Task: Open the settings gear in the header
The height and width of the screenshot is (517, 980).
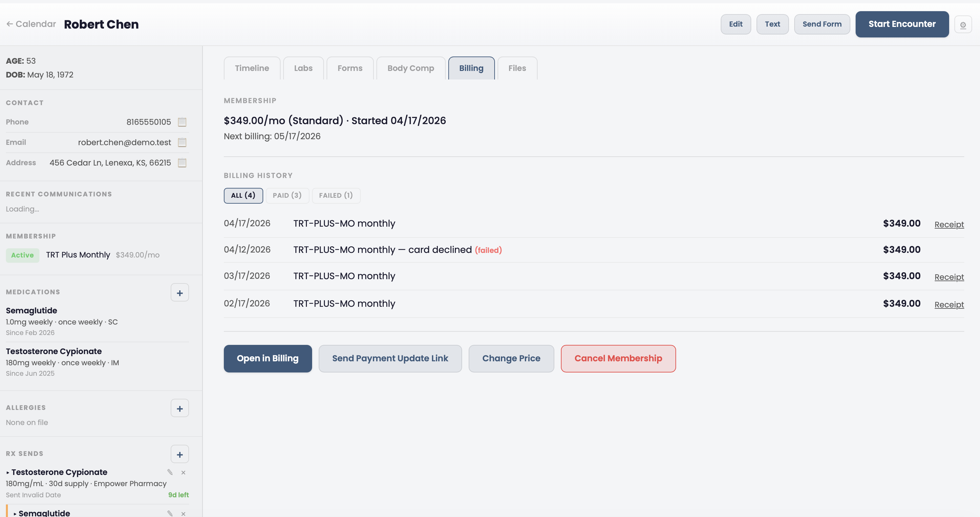Action: point(963,24)
